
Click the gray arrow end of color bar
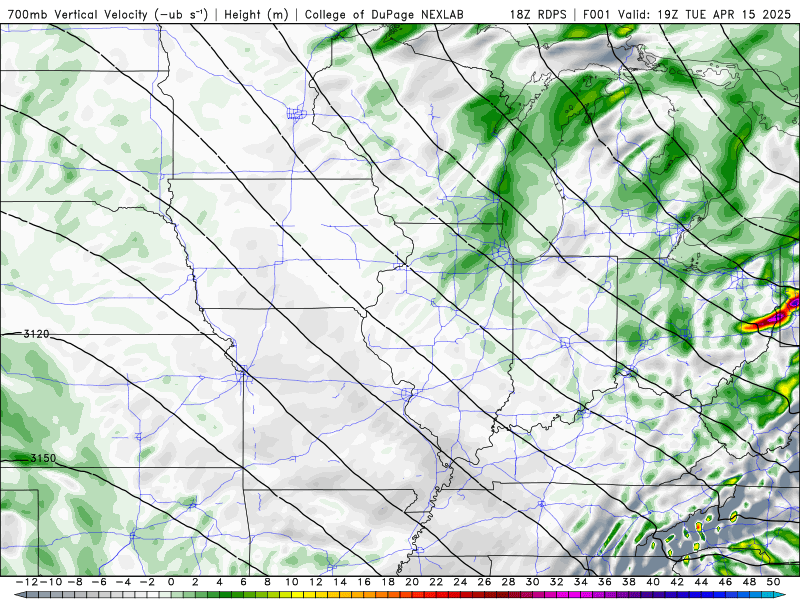point(18,595)
